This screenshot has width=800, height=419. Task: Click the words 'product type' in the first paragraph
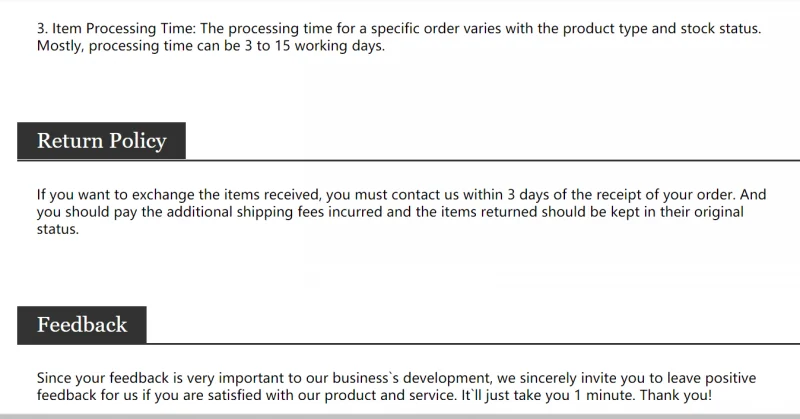605,29
